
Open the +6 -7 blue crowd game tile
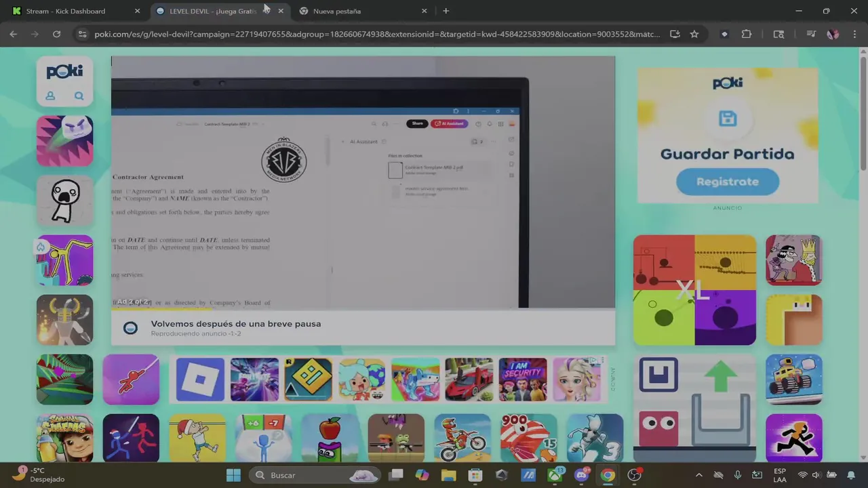click(264, 439)
